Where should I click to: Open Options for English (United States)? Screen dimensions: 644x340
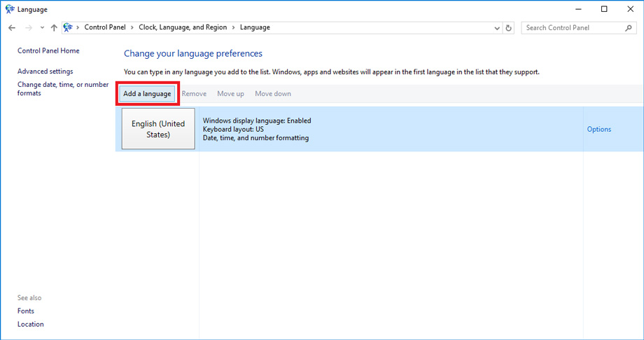click(598, 129)
